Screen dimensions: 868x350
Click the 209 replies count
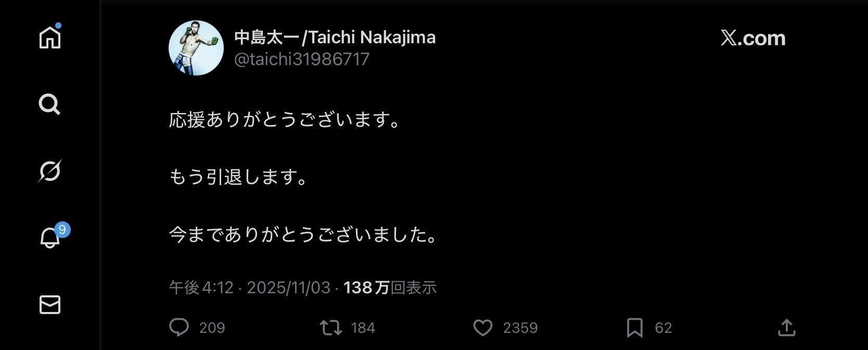[x=211, y=328]
